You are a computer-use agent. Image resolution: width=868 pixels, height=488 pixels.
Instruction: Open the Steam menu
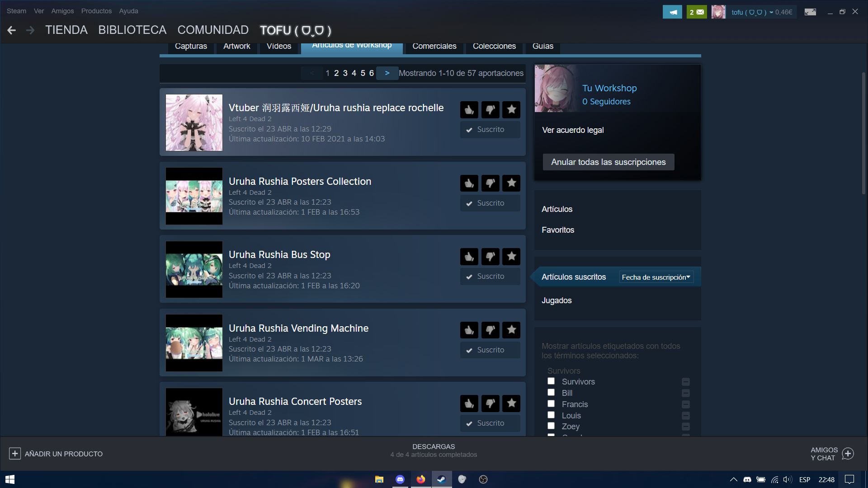(x=16, y=11)
